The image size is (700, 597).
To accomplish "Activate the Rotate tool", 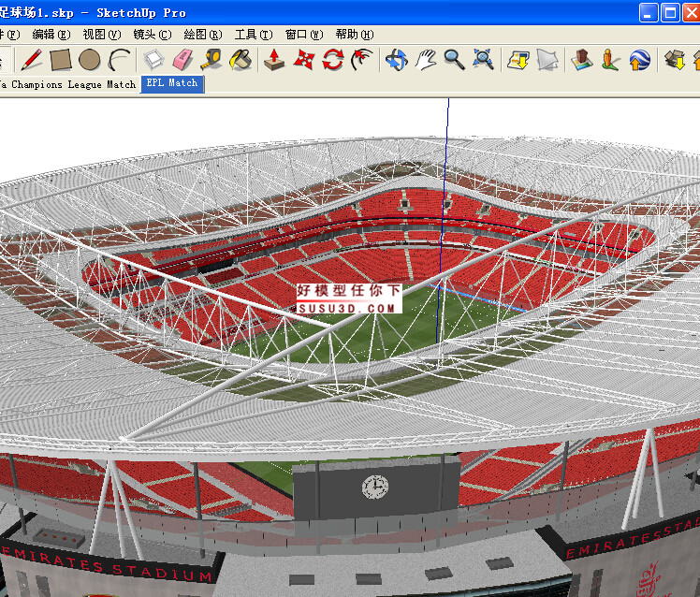I will pos(333,59).
